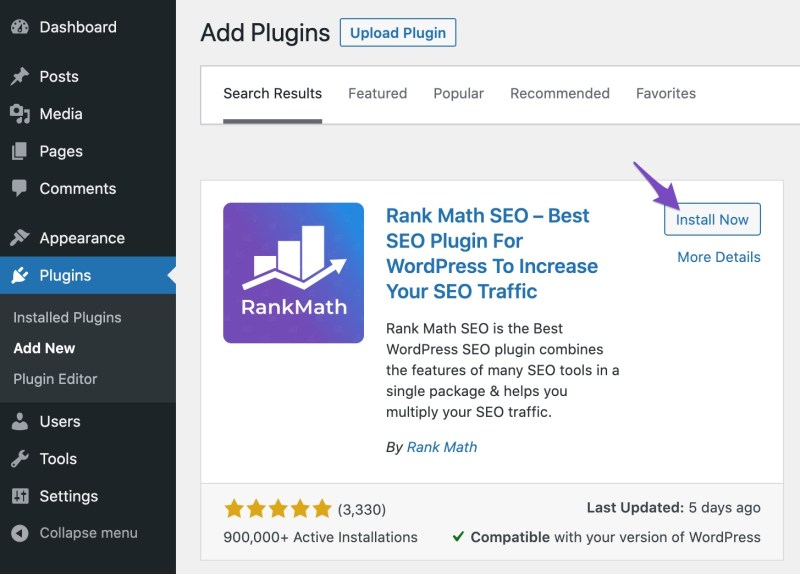
Task: Open the Rank Math SEO plugin title link
Action: pyautogui.click(x=492, y=254)
